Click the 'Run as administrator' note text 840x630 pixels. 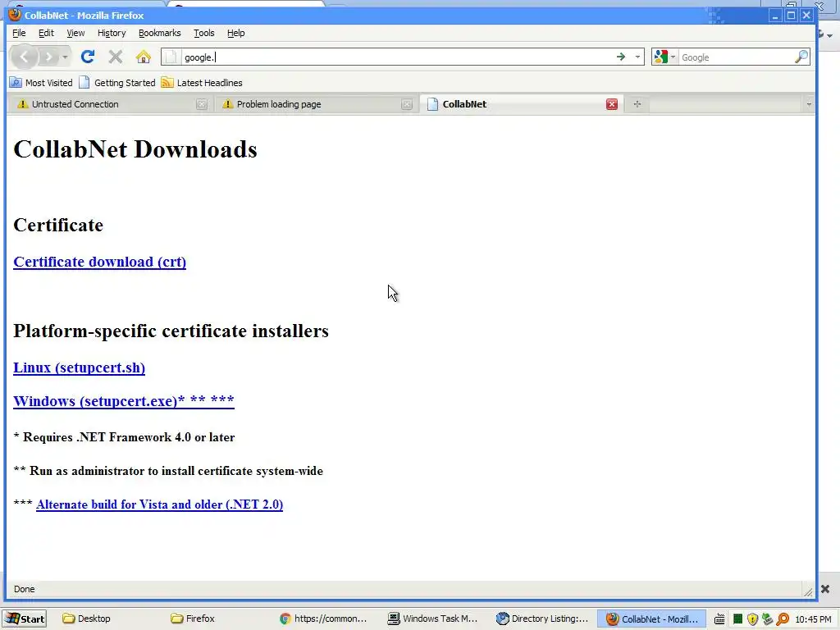point(168,471)
